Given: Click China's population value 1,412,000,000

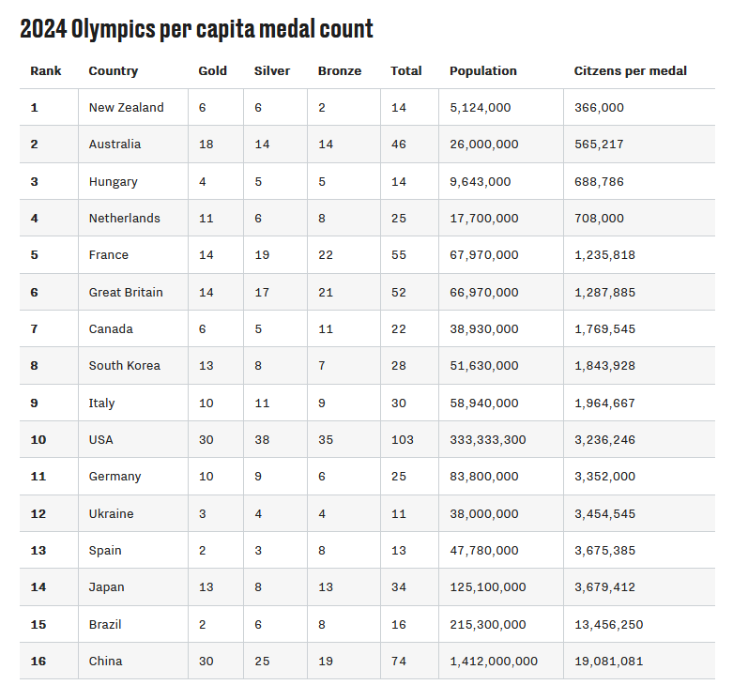Looking at the screenshot, I should [494, 662].
